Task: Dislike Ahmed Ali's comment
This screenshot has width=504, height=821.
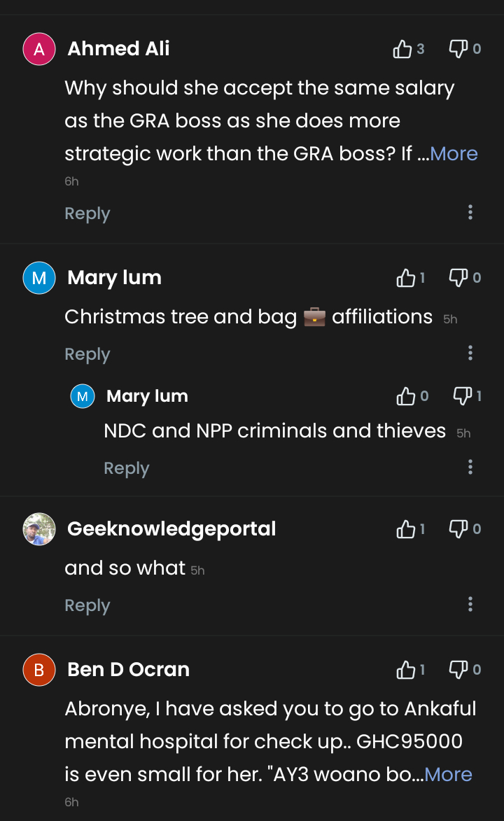Action: click(x=458, y=49)
